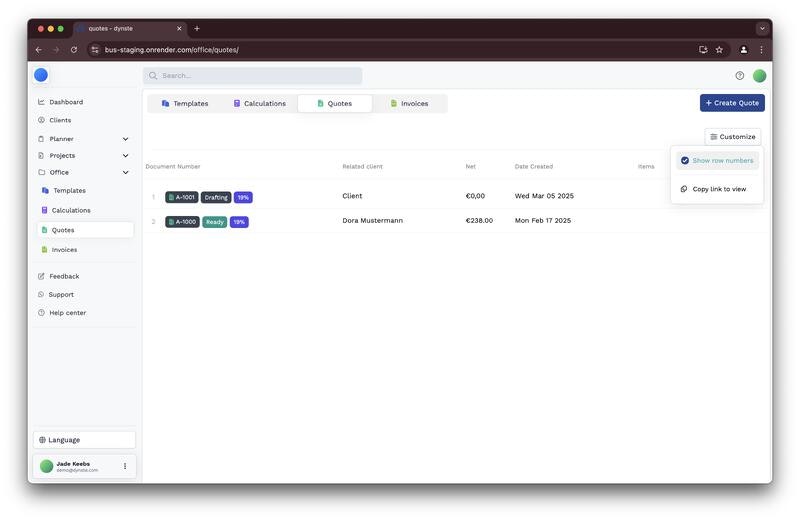Open a new browser tab

[x=197, y=29]
